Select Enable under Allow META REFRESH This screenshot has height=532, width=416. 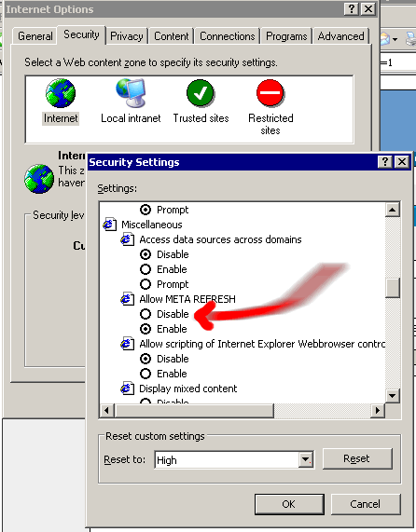(146, 329)
